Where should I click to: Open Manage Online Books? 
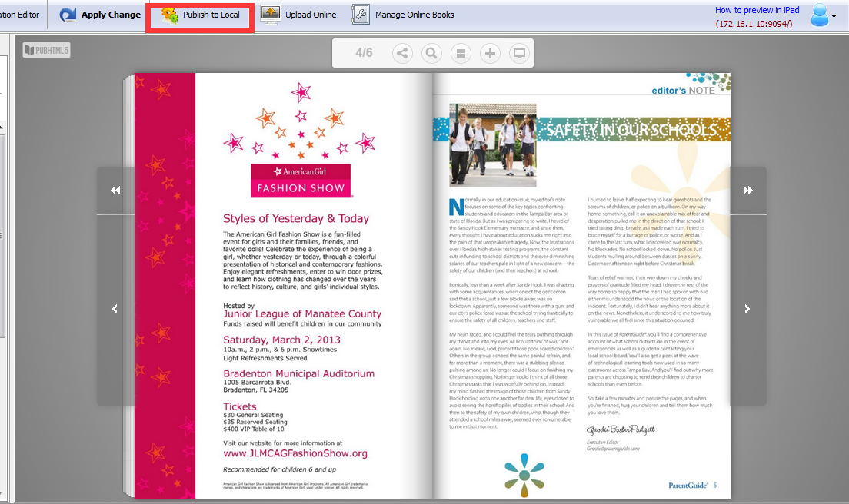click(403, 15)
